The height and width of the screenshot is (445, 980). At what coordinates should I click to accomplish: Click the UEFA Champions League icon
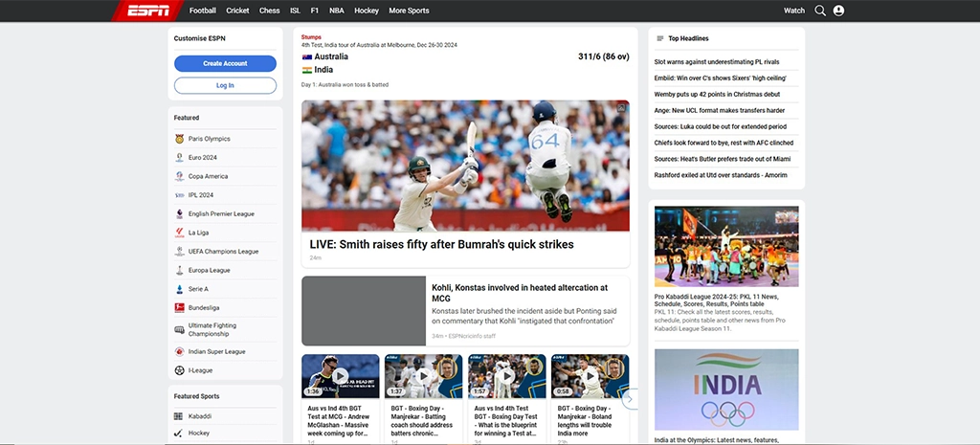click(179, 252)
